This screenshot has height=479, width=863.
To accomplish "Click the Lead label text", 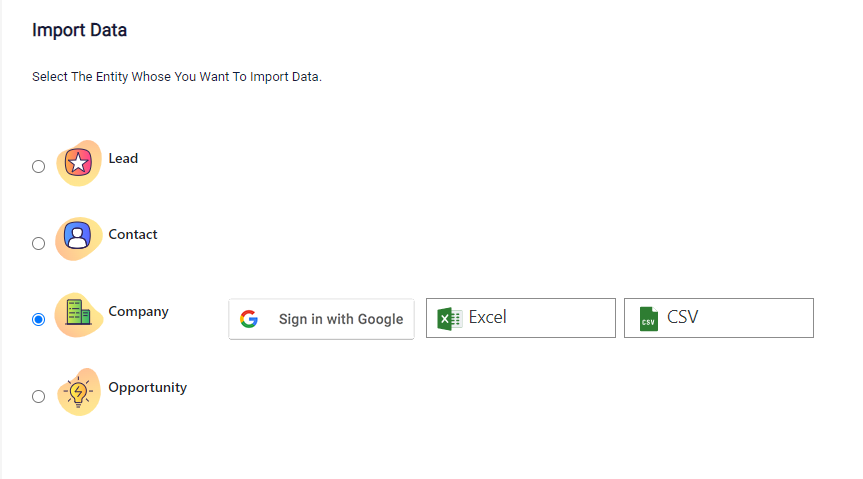I will (123, 159).
